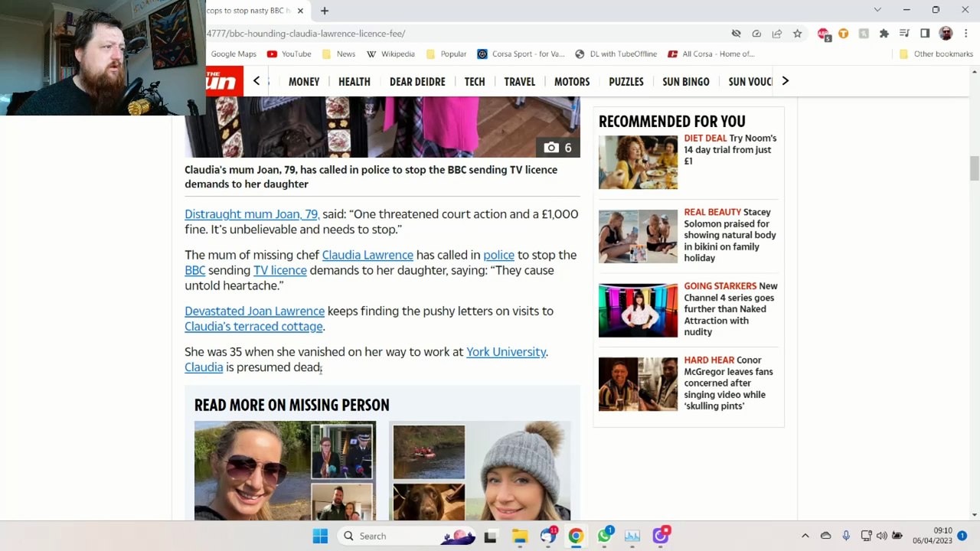The height and width of the screenshot is (551, 980).
Task: Open the Wikipedia bookmark
Action: tap(390, 54)
